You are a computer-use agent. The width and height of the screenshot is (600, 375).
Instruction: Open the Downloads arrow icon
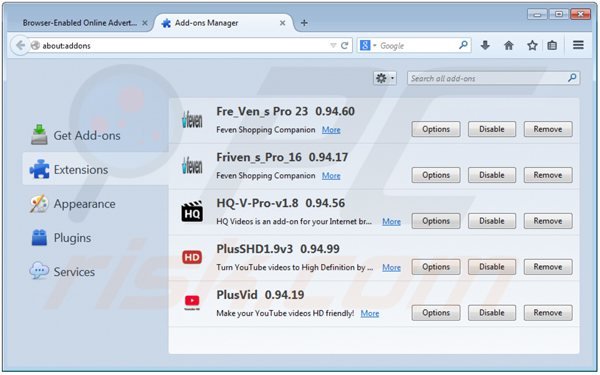485,46
